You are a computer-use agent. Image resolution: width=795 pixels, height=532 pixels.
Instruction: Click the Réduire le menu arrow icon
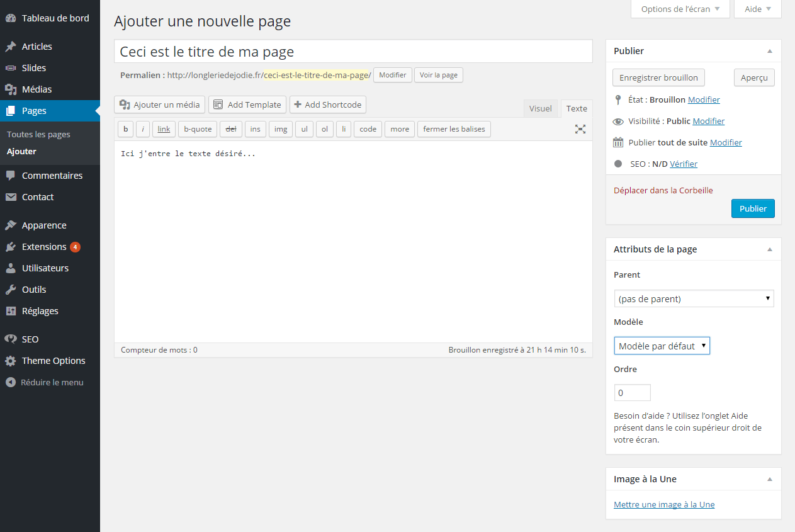click(11, 382)
